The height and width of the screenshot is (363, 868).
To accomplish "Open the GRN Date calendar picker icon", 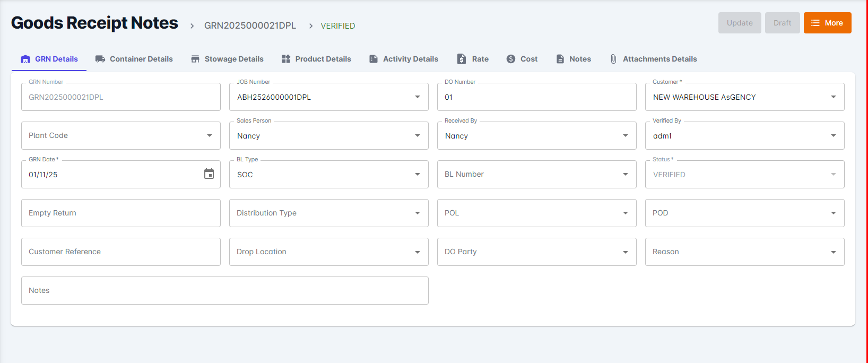I will click(x=209, y=174).
